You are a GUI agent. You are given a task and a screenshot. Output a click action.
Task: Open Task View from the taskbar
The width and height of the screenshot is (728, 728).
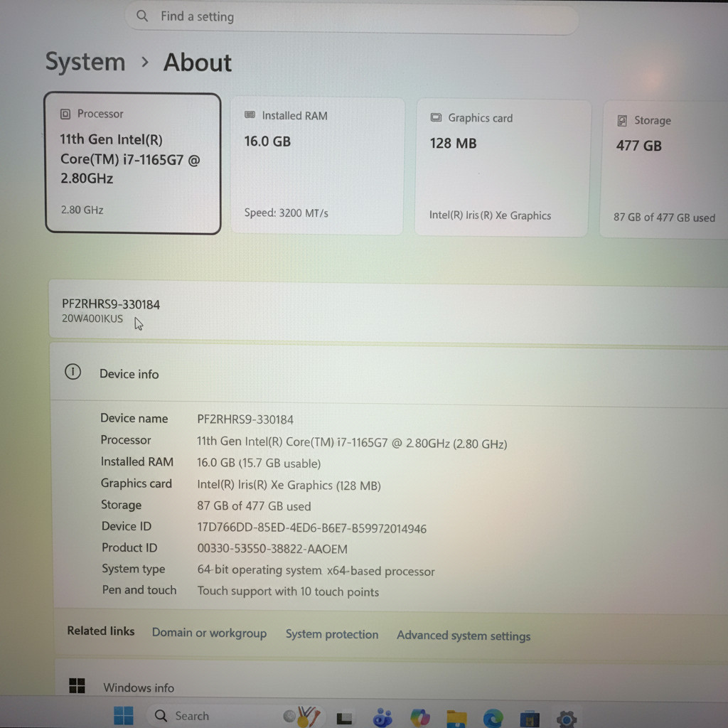344,718
